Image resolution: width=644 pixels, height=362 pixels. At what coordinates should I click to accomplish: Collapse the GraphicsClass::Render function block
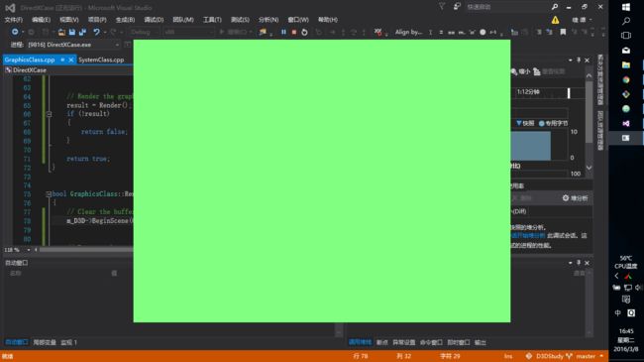click(x=49, y=193)
